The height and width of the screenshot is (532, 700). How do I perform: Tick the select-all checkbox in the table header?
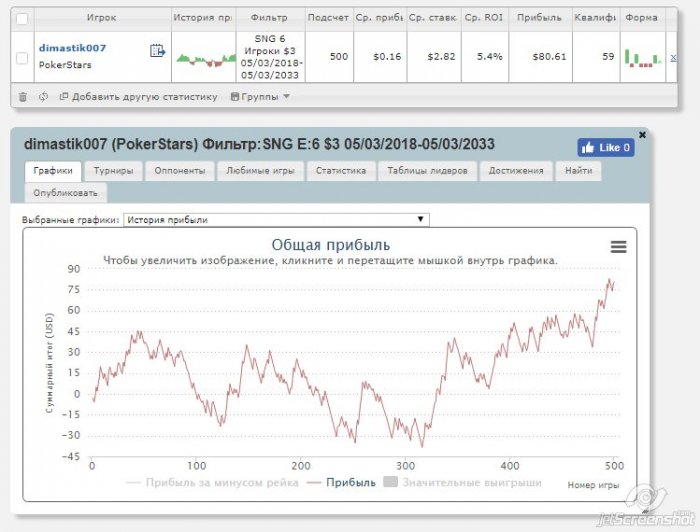coord(22,19)
